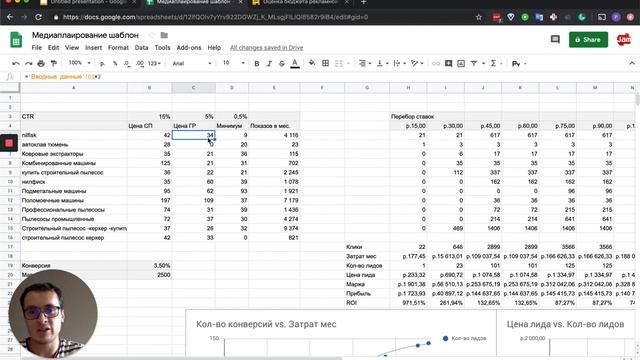The image size is (640, 360).
Task: Click the red recording stop button
Action: [x=9, y=143]
